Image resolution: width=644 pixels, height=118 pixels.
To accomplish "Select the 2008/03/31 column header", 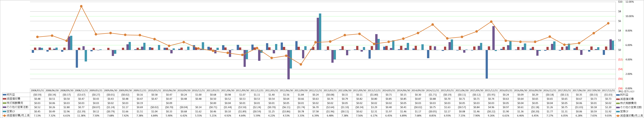I will click(x=37, y=90).
